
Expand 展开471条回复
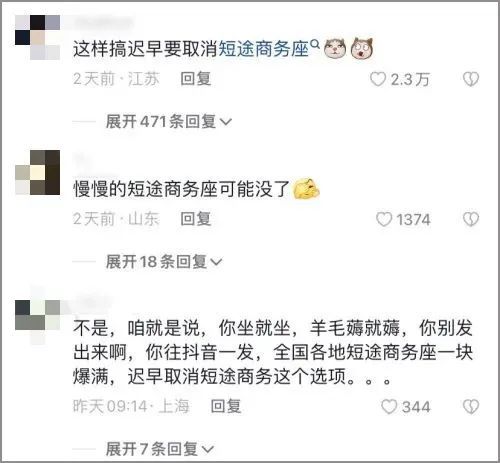[168, 121]
